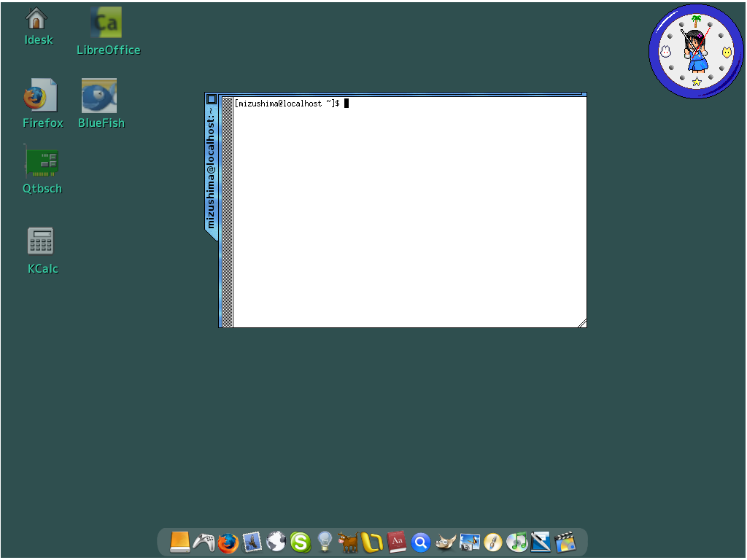
Task: Open the red dictionary book in dock
Action: (x=396, y=542)
